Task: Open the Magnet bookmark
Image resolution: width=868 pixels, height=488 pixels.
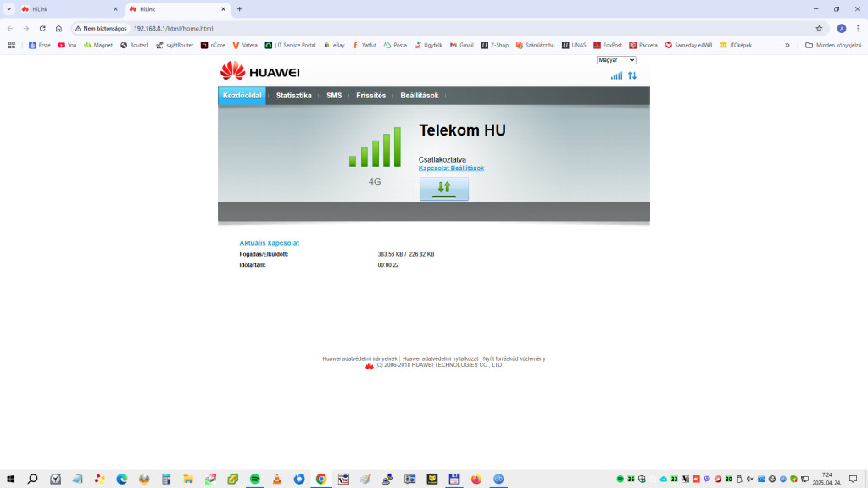Action: coord(98,46)
